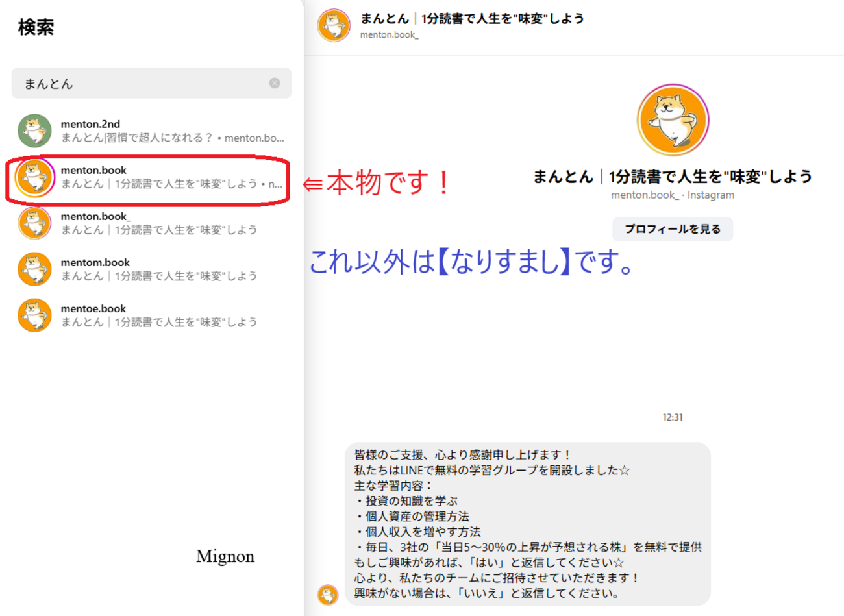Click the menton.book_ handle under the chat header title
Viewport: 844px width, 616px height.
point(390,35)
